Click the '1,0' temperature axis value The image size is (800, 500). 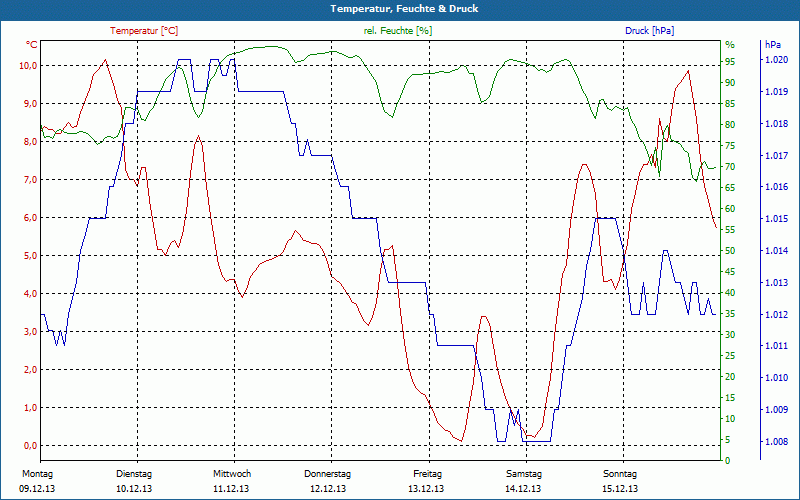30,408
